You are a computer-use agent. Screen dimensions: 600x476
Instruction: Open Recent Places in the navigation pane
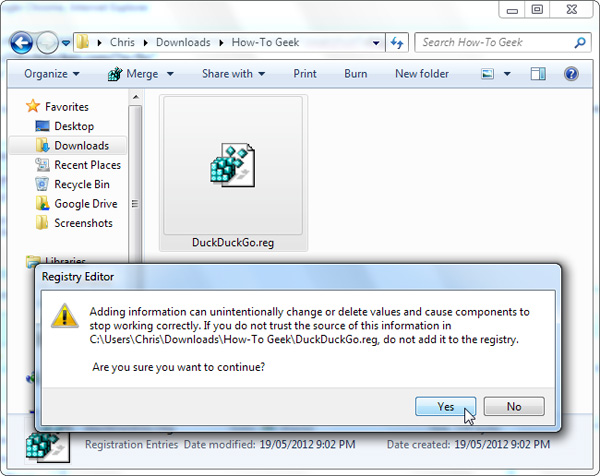pyautogui.click(x=88, y=165)
